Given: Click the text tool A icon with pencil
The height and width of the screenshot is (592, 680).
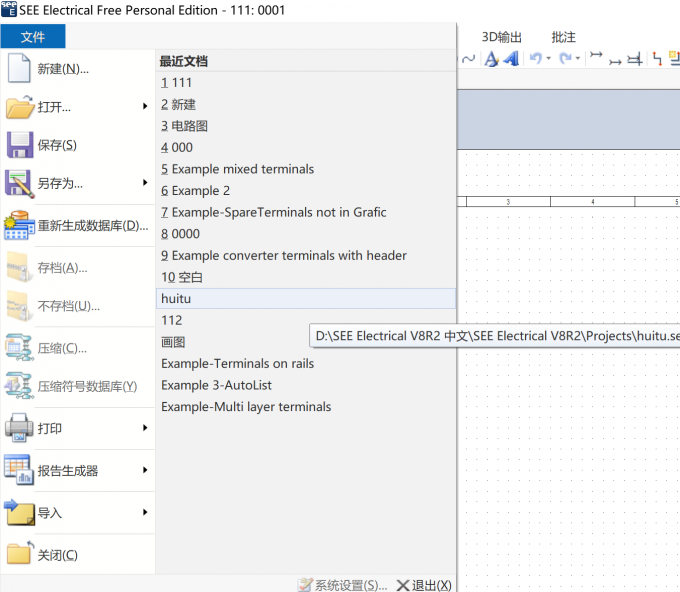Looking at the screenshot, I should [491, 59].
